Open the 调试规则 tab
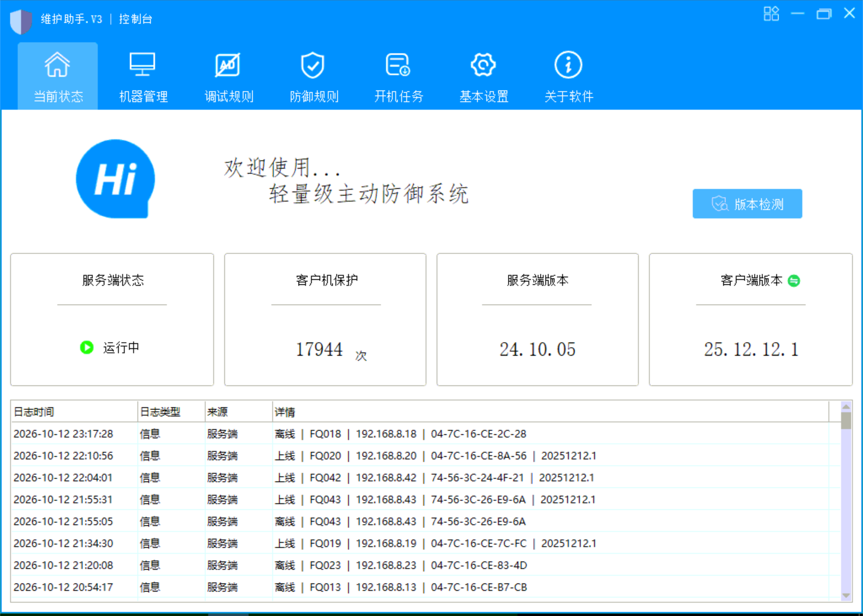Viewport: 863px width, 616px height. [228, 76]
